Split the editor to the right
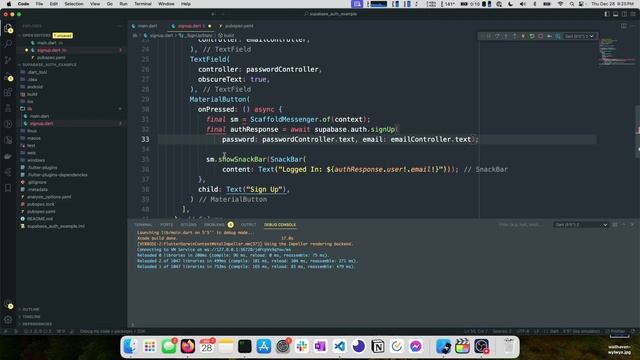 point(624,26)
